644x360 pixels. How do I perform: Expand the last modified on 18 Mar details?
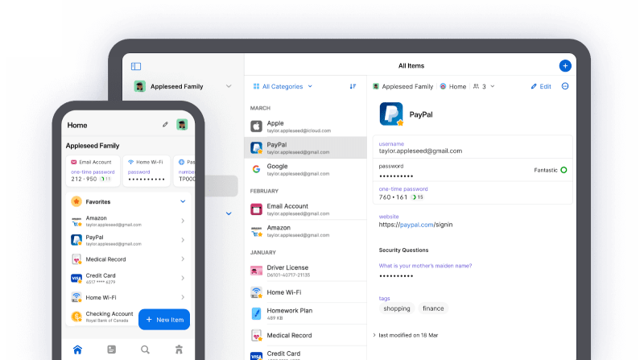[x=406, y=335]
